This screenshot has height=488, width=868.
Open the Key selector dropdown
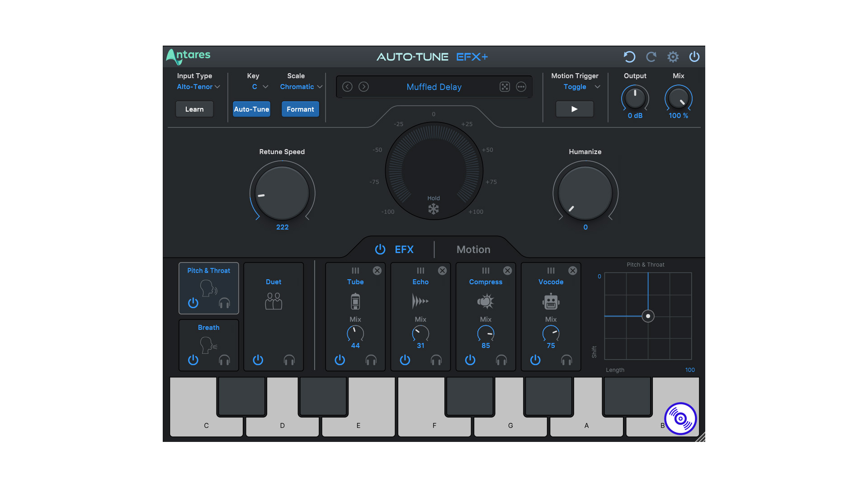[257, 86]
